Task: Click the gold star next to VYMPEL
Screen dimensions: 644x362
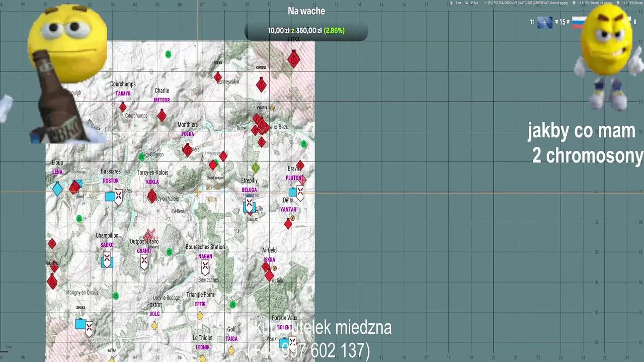Action: pyautogui.click(x=272, y=108)
